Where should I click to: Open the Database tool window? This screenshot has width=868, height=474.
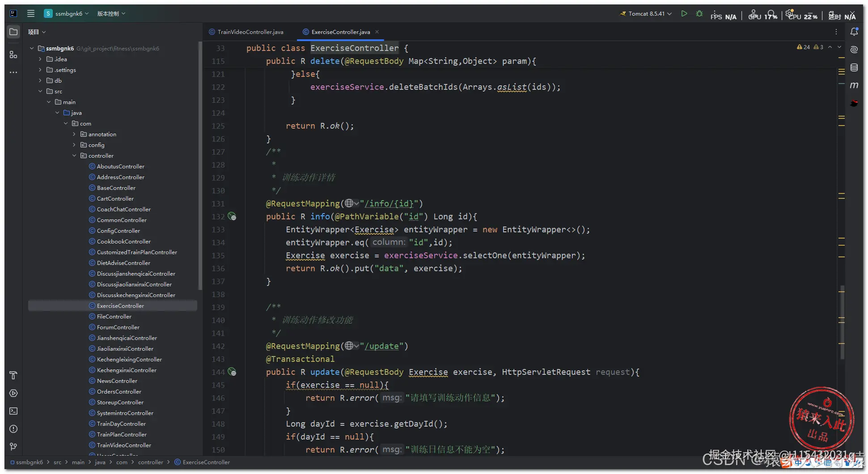[854, 67]
